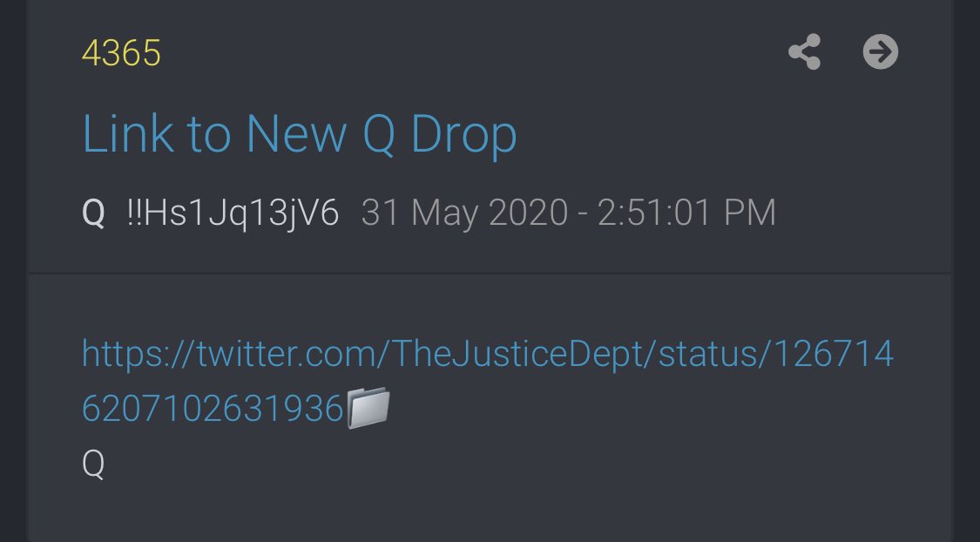Click the share icon for post 4365

pos(804,52)
